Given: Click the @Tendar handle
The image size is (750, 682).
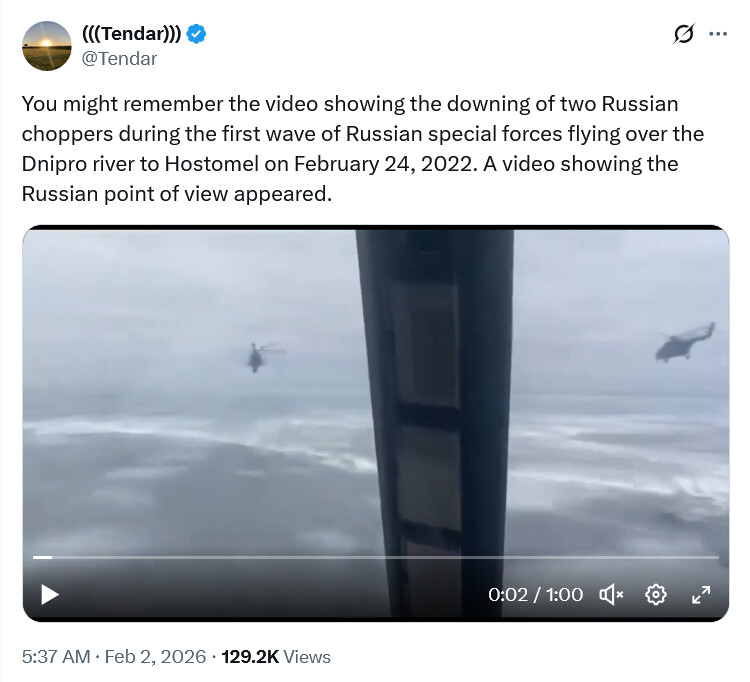Looking at the screenshot, I should [x=119, y=58].
